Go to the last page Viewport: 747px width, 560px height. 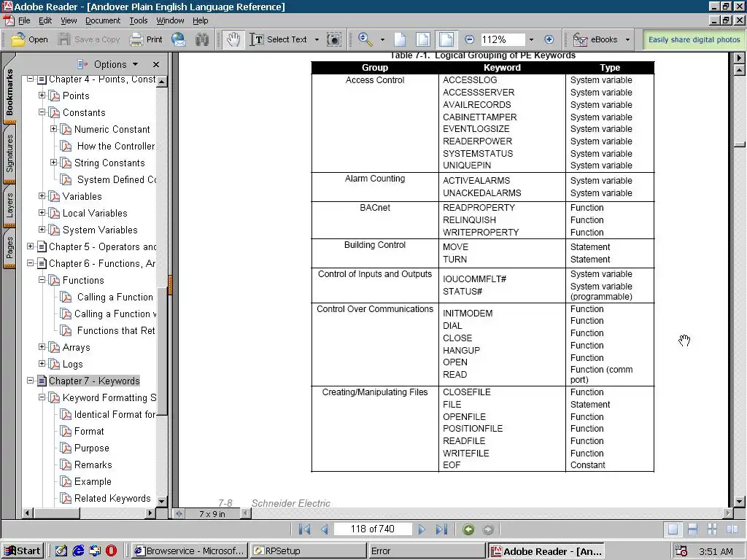coord(441,529)
